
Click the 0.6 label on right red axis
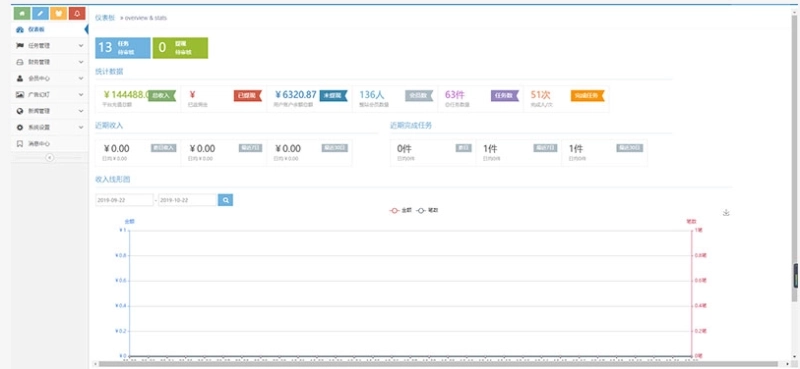pyautogui.click(x=700, y=281)
